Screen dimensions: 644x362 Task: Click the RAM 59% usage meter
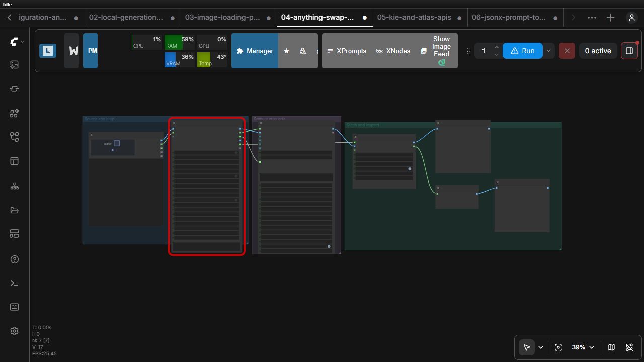pyautogui.click(x=180, y=42)
